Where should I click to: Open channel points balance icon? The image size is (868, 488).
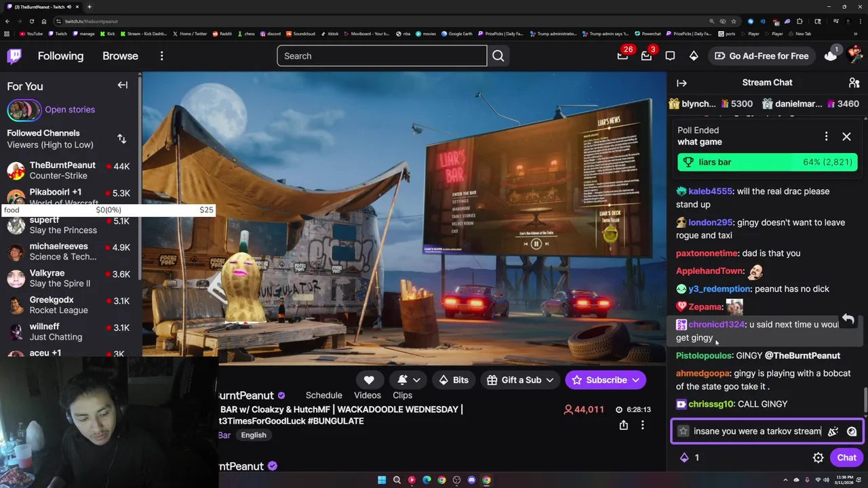[x=690, y=457]
